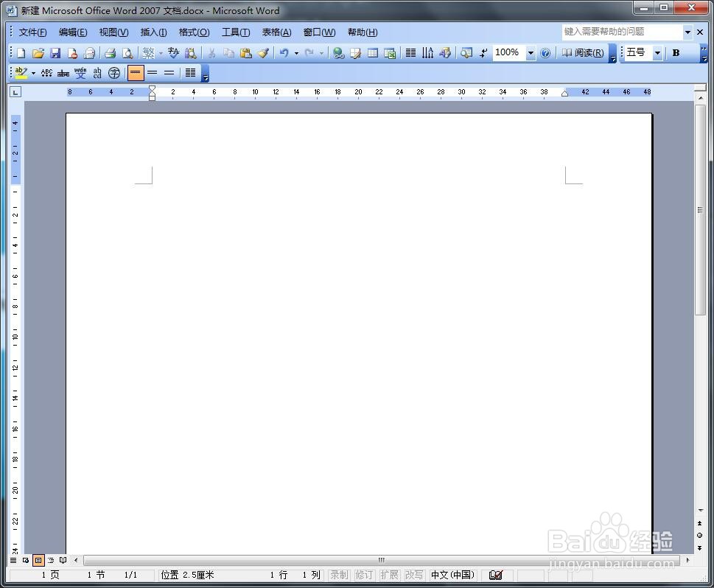The image size is (714, 588).
Task: Toggle 录制 macro recording in status bar
Action: point(339,575)
